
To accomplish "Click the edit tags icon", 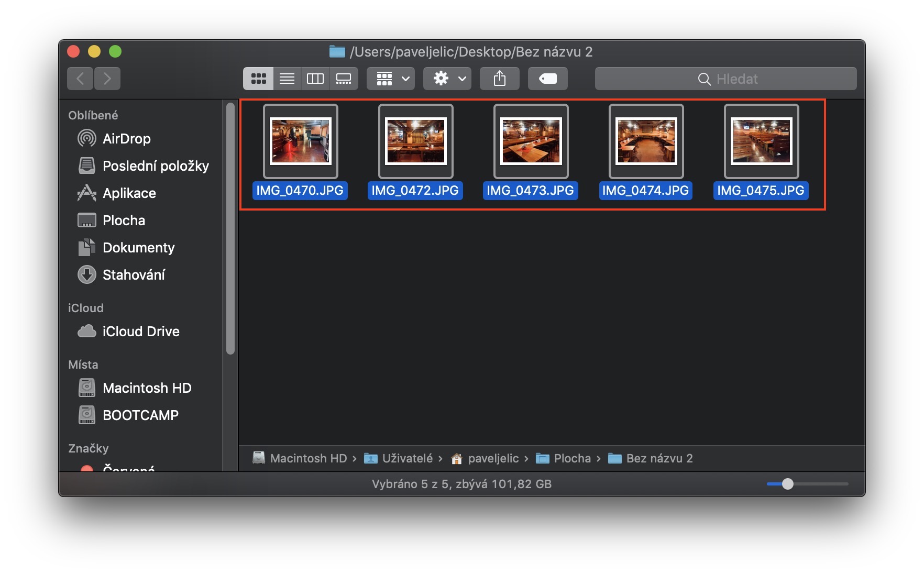I will pyautogui.click(x=547, y=79).
